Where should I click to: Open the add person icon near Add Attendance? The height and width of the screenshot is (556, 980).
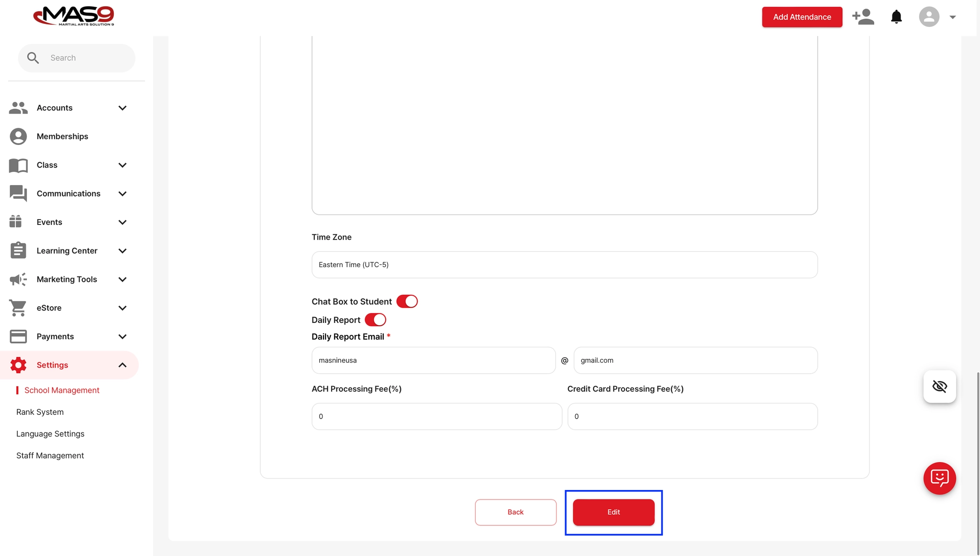[x=863, y=17]
